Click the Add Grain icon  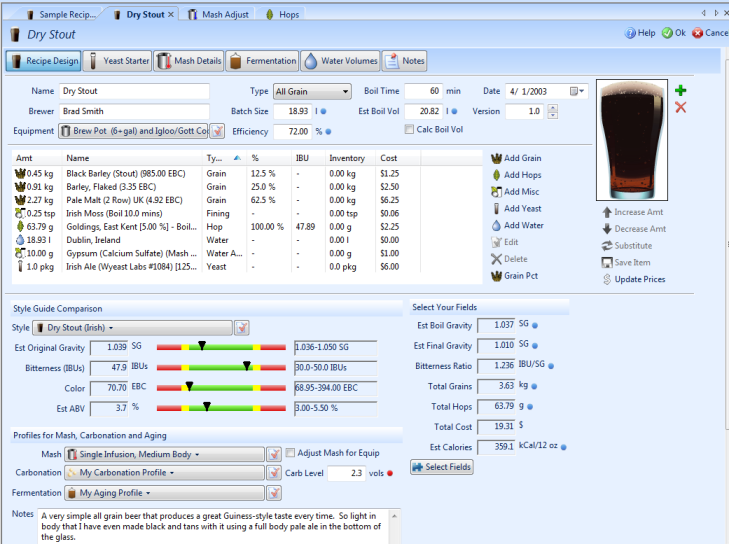(495, 158)
